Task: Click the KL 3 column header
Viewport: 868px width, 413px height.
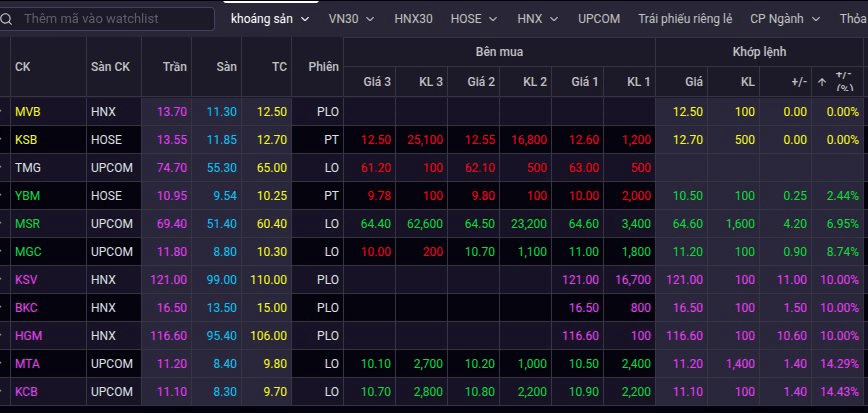Action: tap(431, 82)
